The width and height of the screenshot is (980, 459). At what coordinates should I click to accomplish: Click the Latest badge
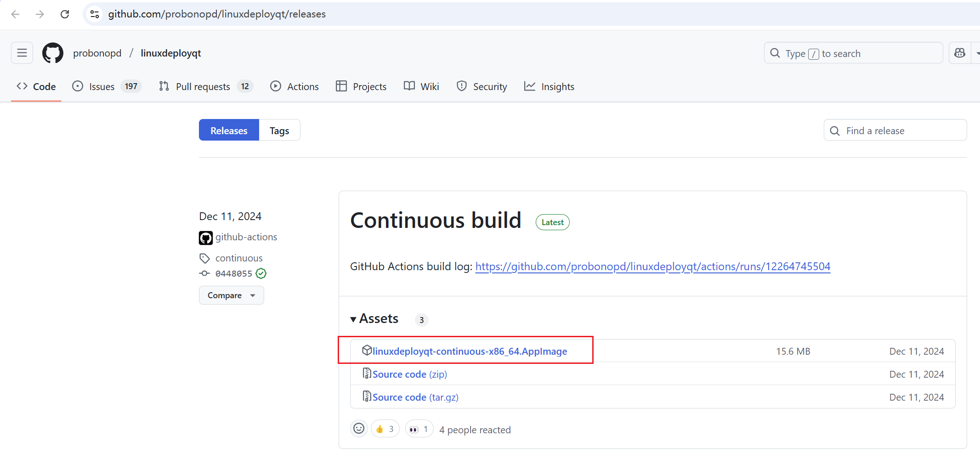[553, 222]
